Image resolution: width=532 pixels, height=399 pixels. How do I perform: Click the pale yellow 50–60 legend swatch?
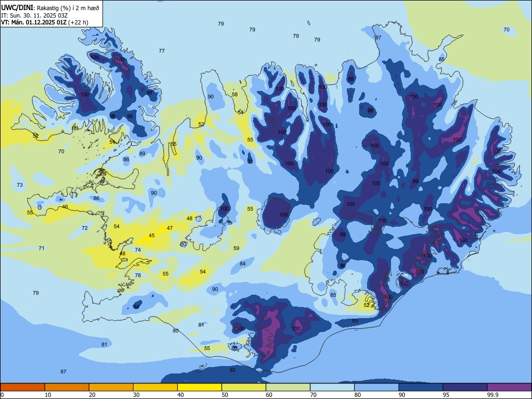point(244,387)
